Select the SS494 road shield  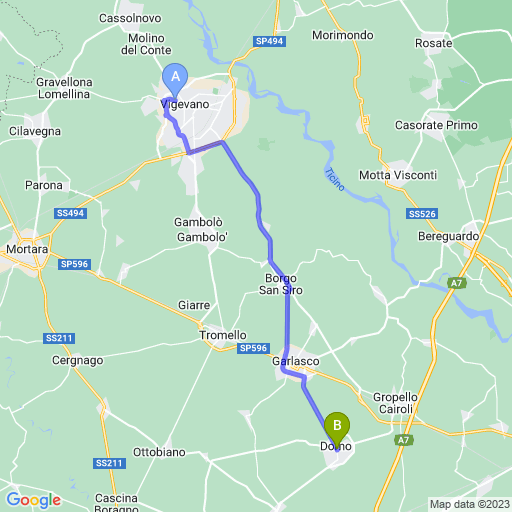pyautogui.click(x=70, y=213)
